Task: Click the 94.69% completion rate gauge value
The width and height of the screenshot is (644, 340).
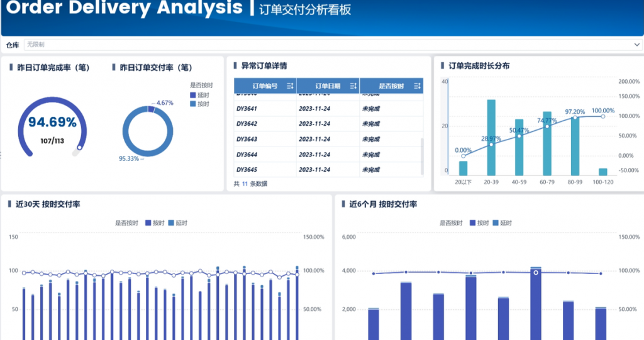Action: click(x=52, y=122)
